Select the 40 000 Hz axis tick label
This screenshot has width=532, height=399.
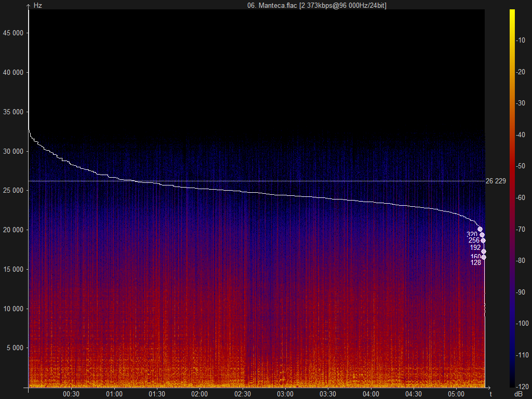[13, 72]
